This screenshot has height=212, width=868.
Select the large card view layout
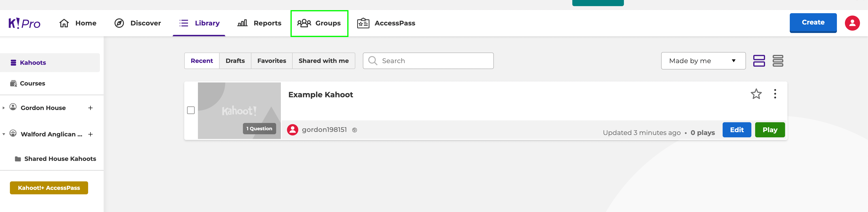tap(759, 61)
